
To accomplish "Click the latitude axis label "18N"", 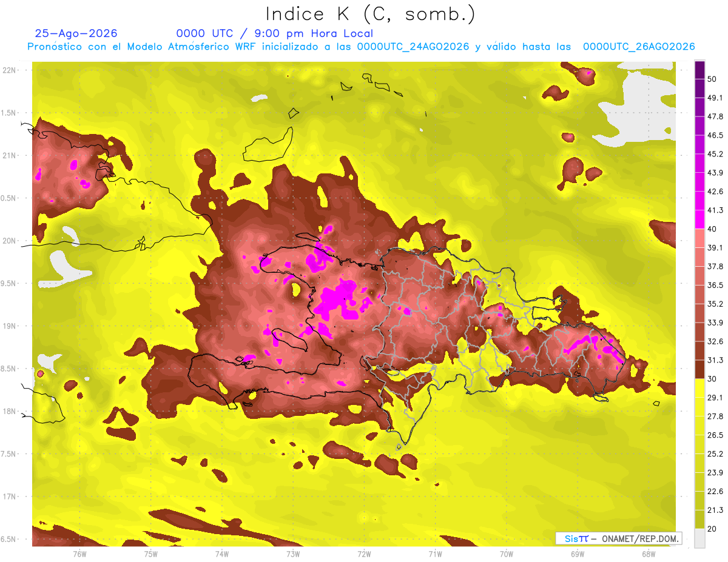I will (10, 412).
